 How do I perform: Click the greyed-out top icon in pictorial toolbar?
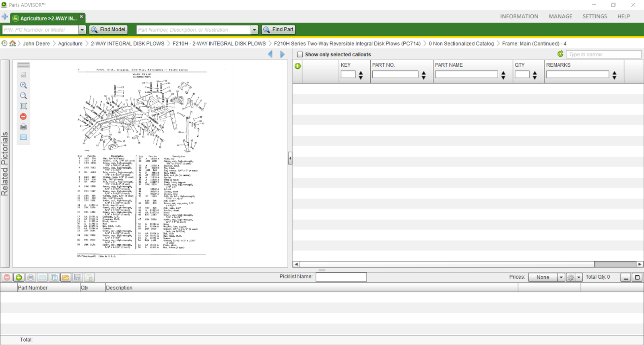pyautogui.click(x=23, y=75)
